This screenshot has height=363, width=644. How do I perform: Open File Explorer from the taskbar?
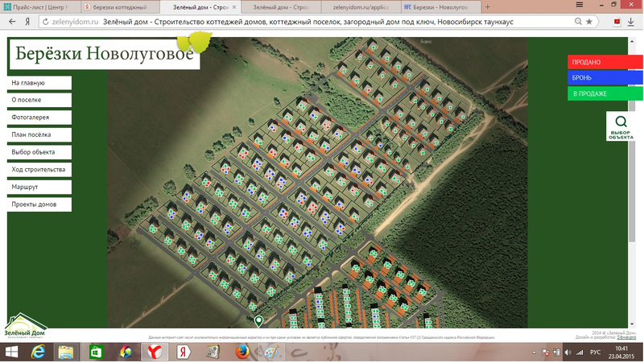click(66, 353)
